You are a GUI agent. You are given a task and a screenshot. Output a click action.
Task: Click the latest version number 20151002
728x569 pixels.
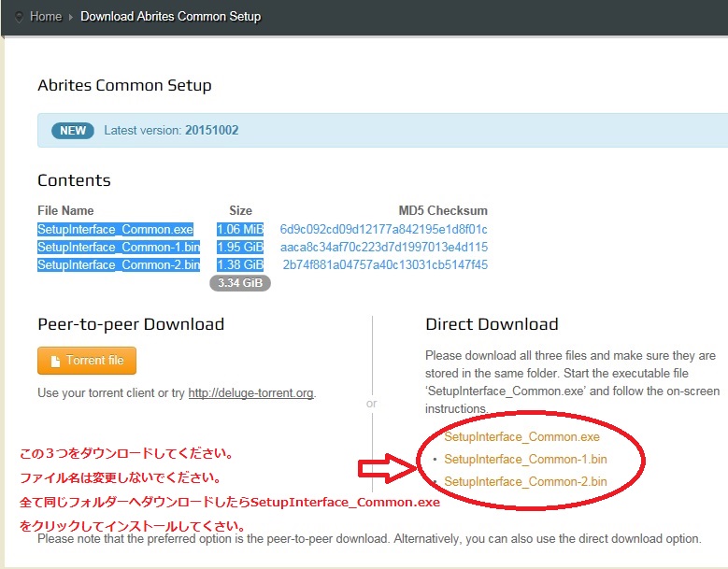click(212, 130)
